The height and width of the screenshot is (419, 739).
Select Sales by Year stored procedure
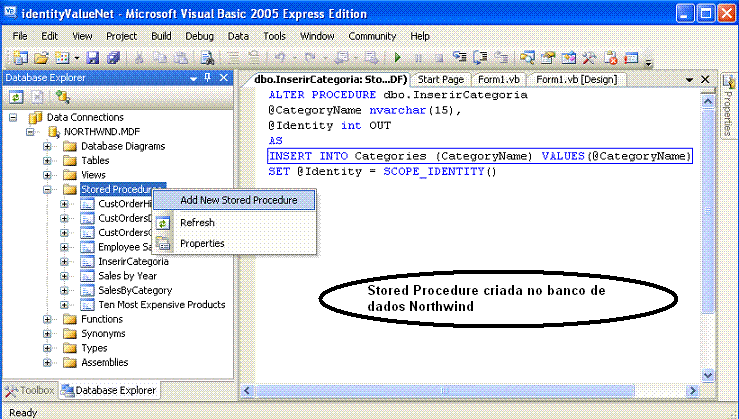127,276
